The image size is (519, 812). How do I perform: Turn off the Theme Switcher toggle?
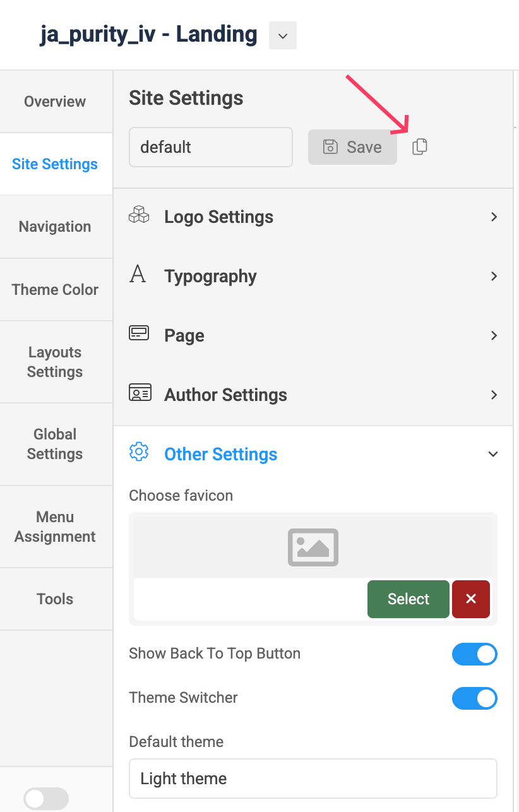475,699
